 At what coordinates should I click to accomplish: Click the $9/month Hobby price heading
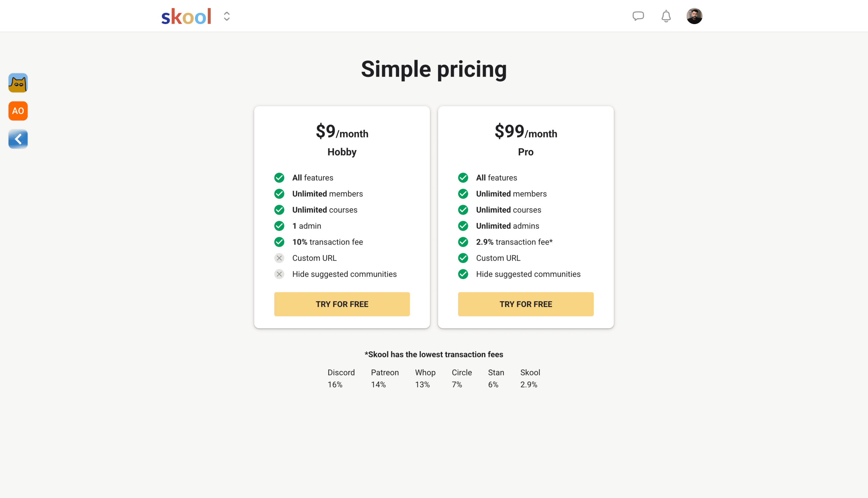pyautogui.click(x=341, y=132)
